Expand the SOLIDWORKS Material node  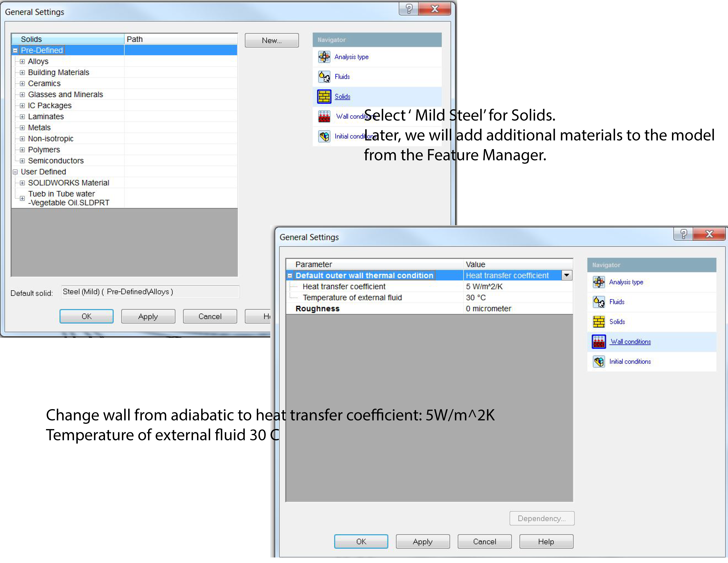pyautogui.click(x=22, y=183)
